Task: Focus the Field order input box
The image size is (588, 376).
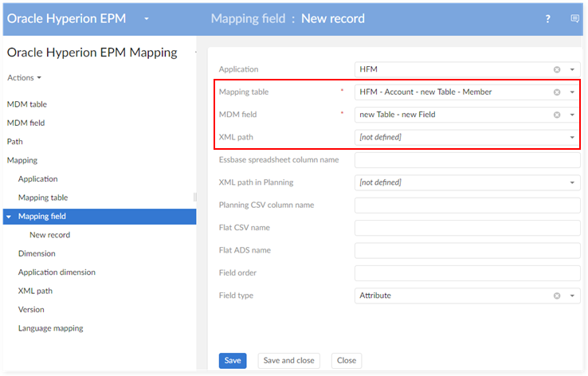Action: click(467, 273)
